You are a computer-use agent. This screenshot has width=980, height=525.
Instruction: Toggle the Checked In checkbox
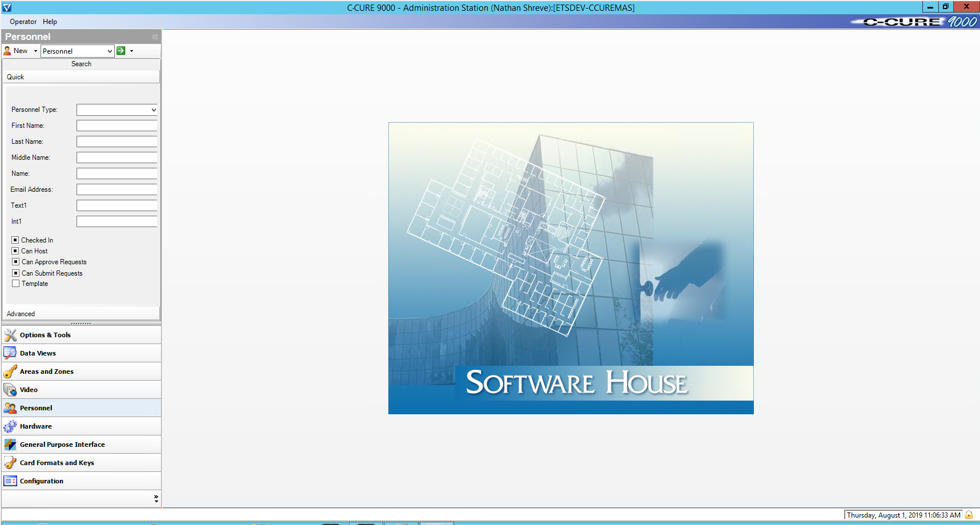(15, 240)
